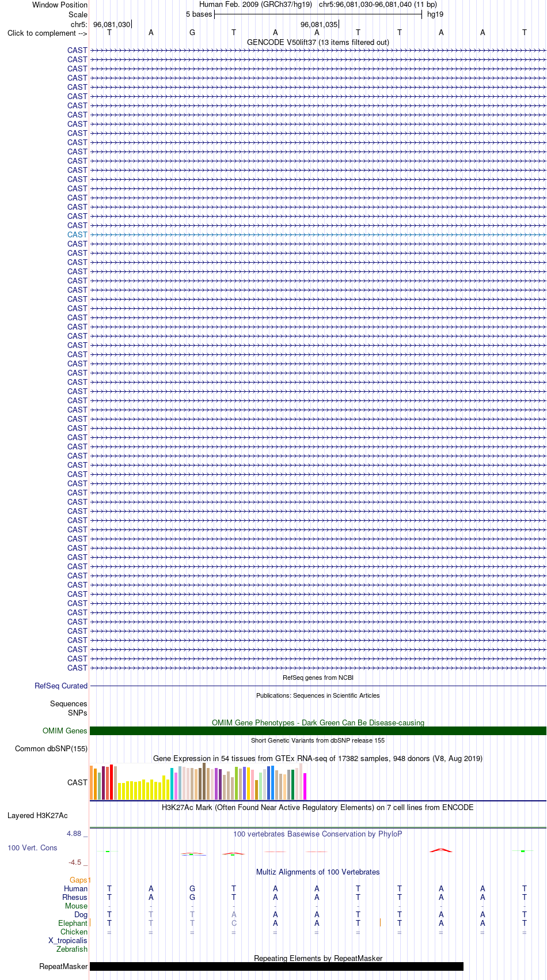This screenshot has height=980, width=547.
Task: Click the dark green OMIM Genes bar
Action: click(x=318, y=731)
